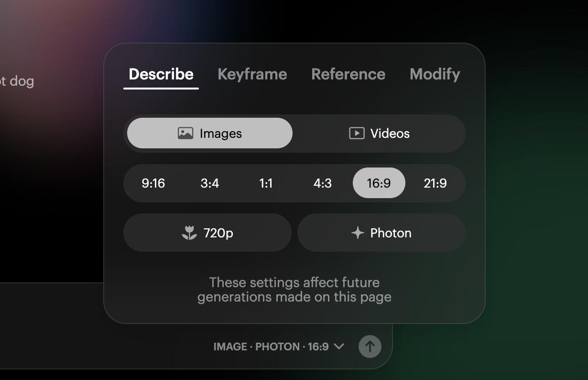The image size is (588, 380).
Task: Collapse settings via the IMAGE · PHOTON · 16:9 chevron
Action: pos(339,346)
